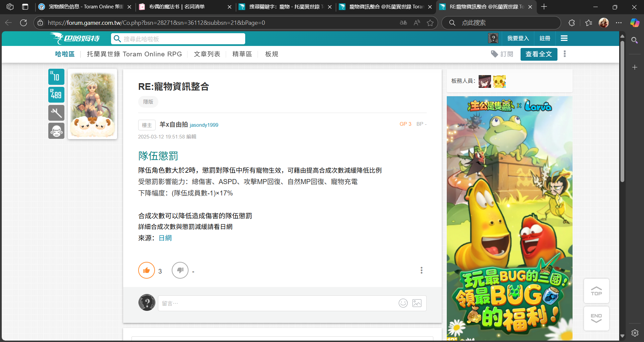
Task: Close the 布偶的魔法书 tab
Action: click(x=229, y=7)
